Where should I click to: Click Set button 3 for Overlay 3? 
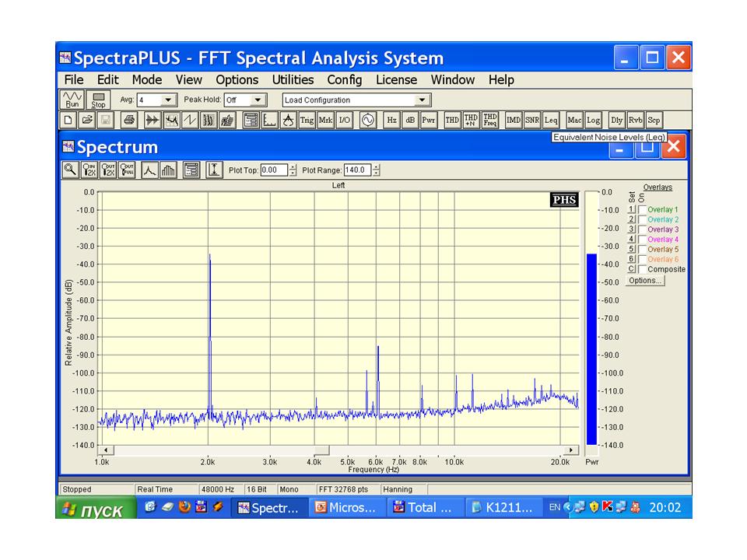[632, 229]
